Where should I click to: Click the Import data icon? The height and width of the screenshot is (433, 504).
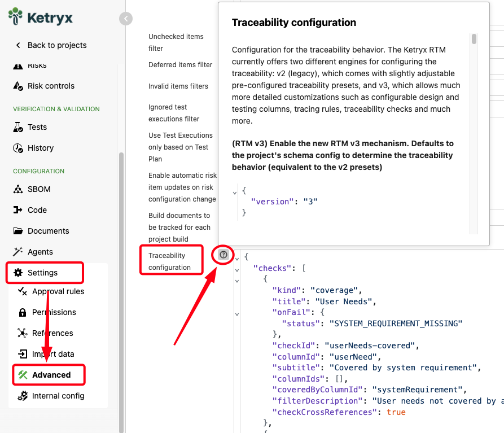point(23,354)
